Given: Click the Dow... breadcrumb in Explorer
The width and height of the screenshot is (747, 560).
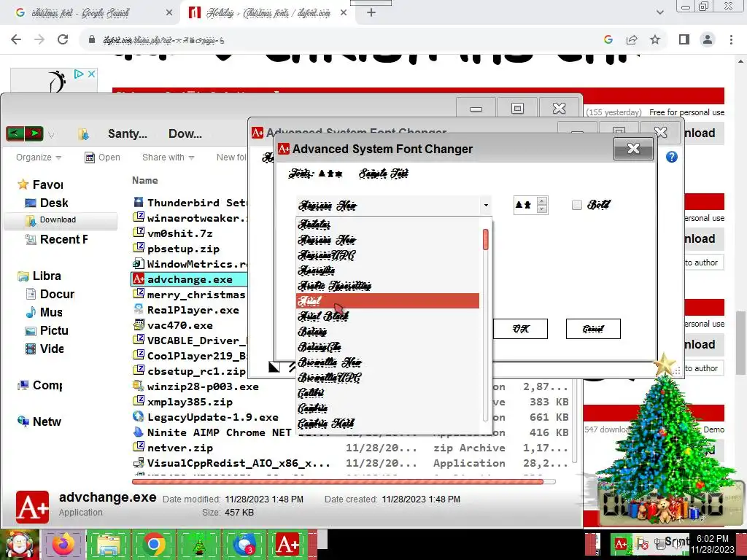Looking at the screenshot, I should pos(185,133).
